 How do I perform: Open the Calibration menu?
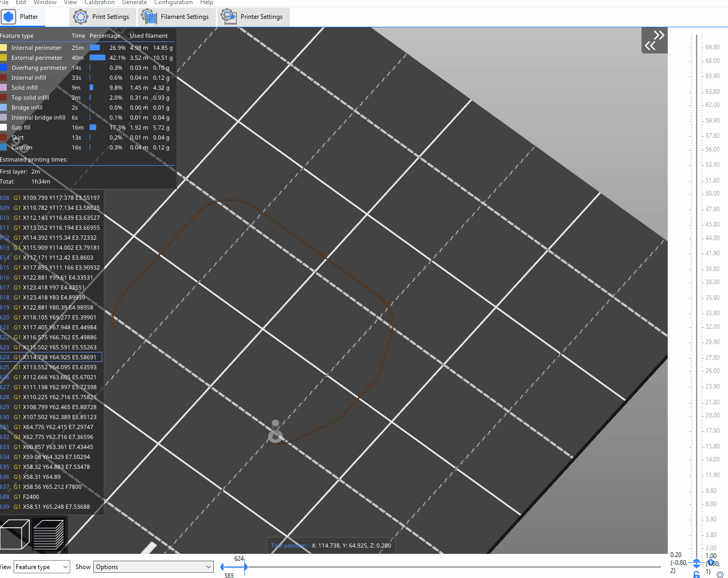pos(100,3)
